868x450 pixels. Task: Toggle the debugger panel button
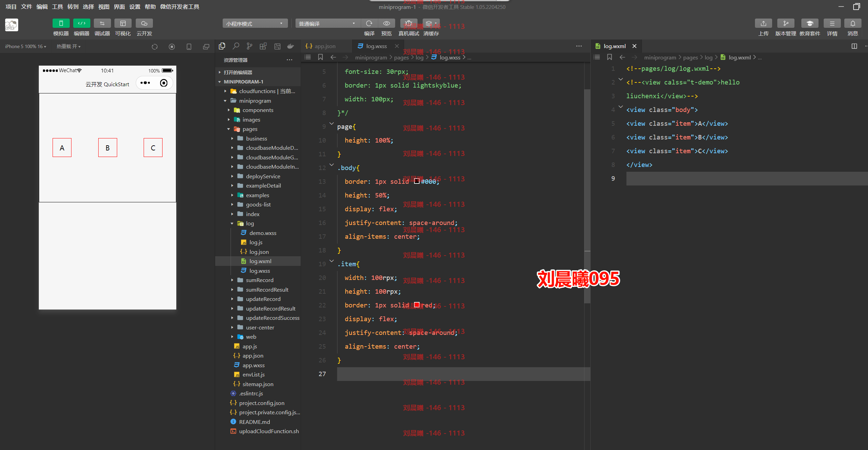102,23
